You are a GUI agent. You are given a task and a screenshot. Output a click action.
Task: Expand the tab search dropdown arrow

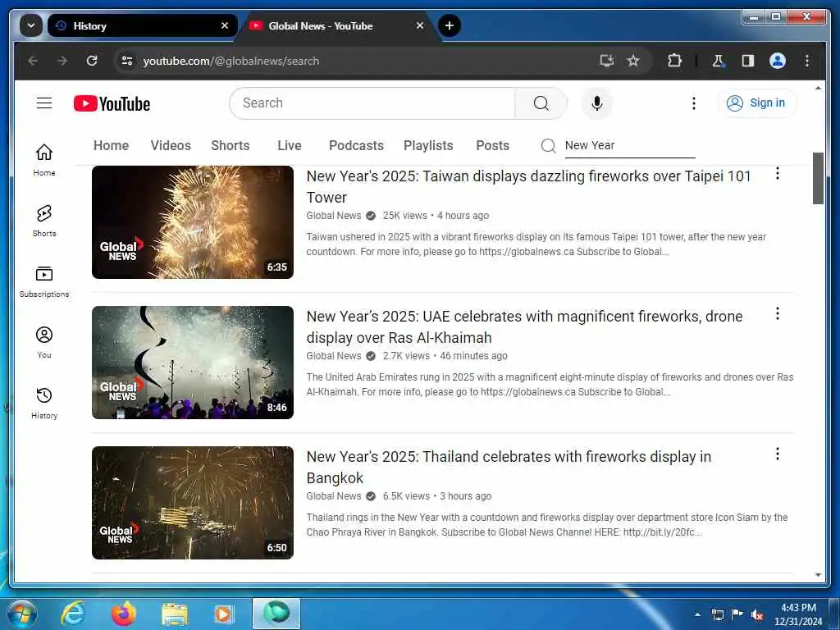pyautogui.click(x=31, y=25)
